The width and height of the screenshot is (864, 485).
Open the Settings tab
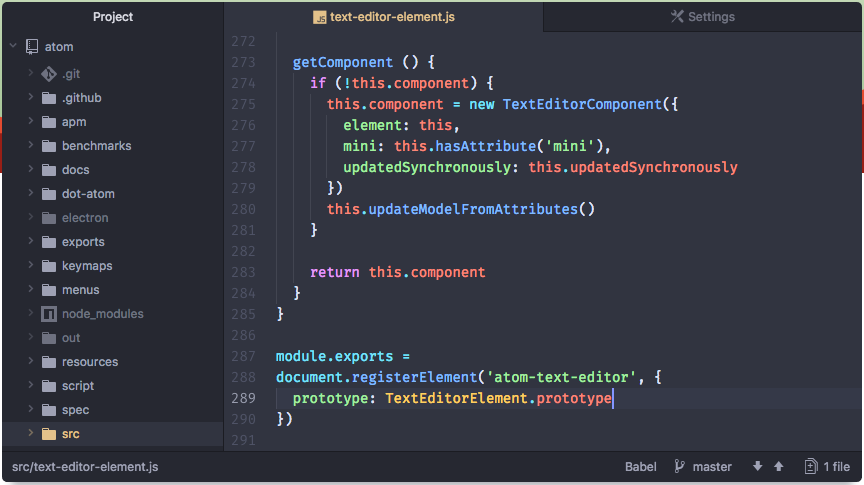(x=703, y=17)
